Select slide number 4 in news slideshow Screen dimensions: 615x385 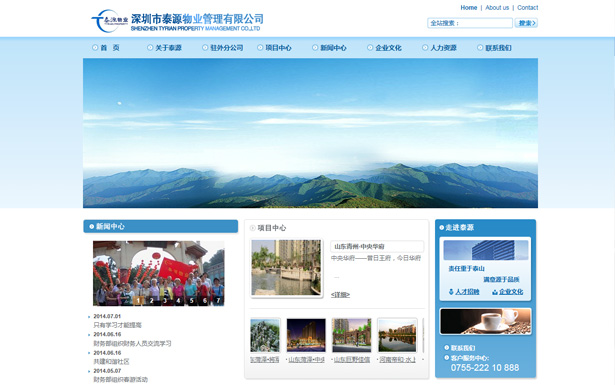click(178, 301)
